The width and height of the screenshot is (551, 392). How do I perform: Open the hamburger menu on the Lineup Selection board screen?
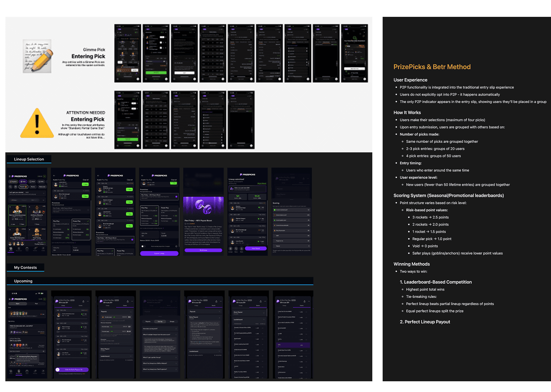coord(10,176)
